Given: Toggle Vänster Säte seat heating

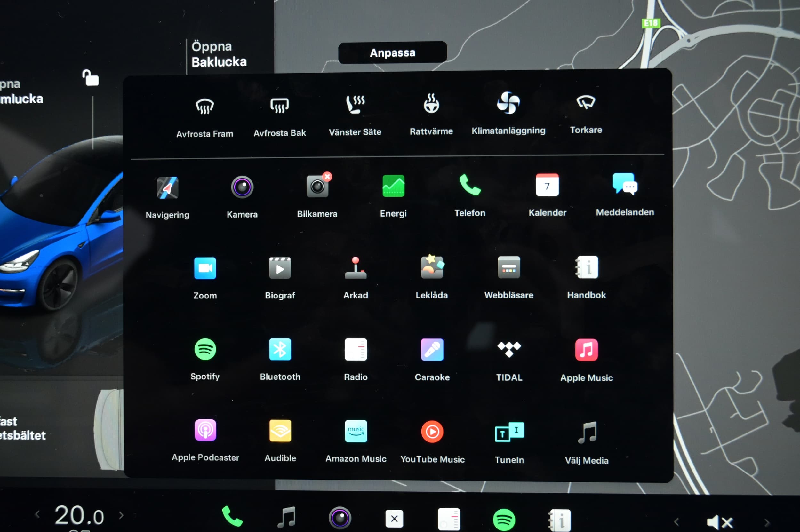Looking at the screenshot, I should coord(355,116).
